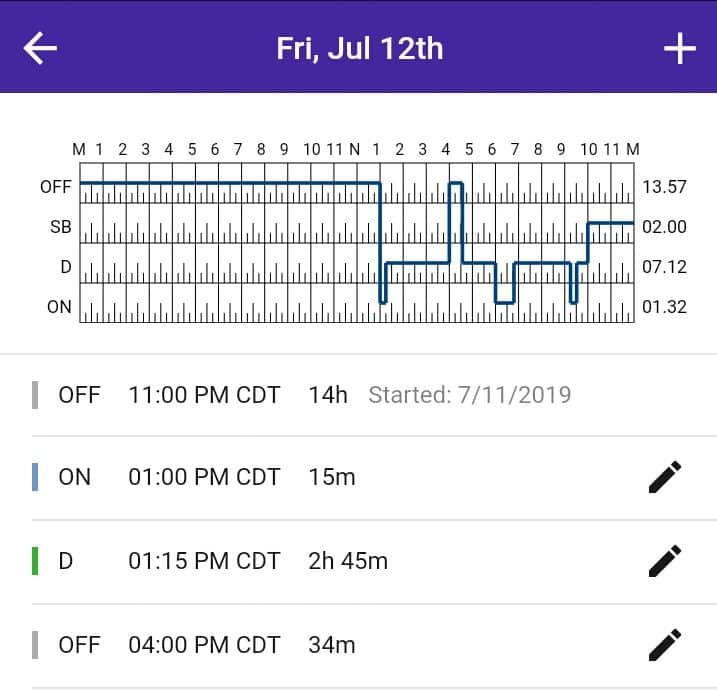Click the SB row label on graph
This screenshot has width=717, height=690.
(x=61, y=226)
